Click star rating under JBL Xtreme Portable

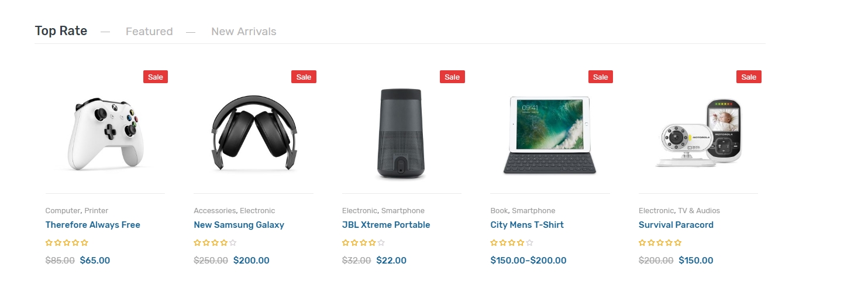click(363, 242)
